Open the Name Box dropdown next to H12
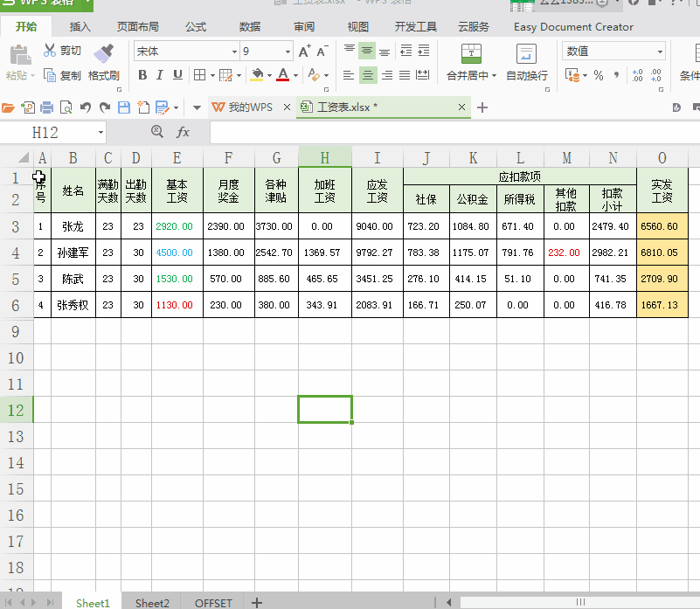This screenshot has width=700, height=609. pyautogui.click(x=100, y=132)
